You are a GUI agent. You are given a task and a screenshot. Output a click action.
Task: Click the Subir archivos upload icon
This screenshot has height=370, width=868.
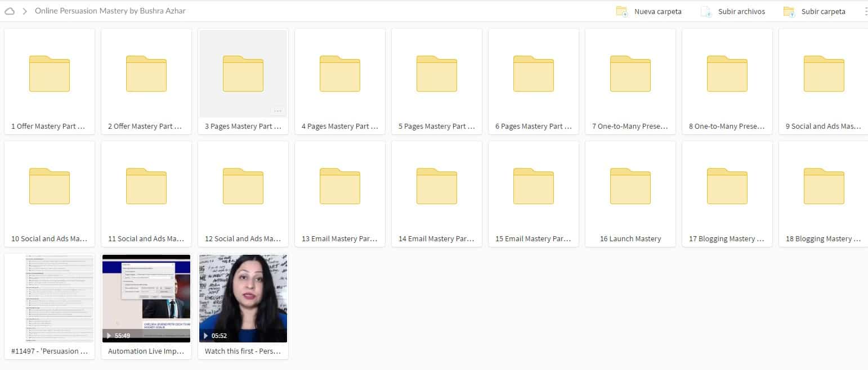706,11
